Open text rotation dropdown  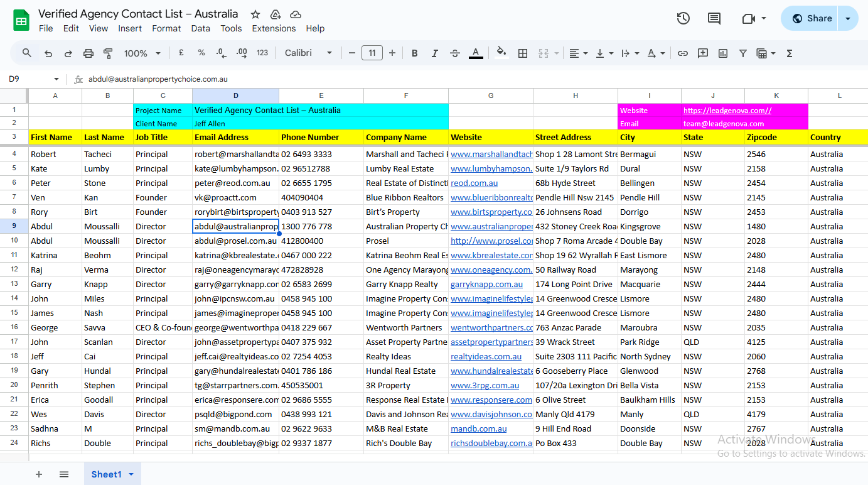coord(655,53)
